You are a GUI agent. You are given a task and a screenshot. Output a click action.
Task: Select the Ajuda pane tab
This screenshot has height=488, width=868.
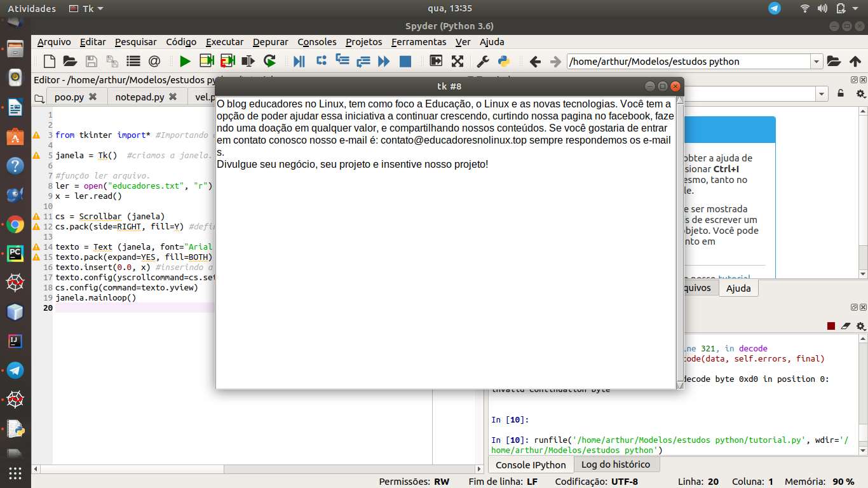click(x=738, y=288)
